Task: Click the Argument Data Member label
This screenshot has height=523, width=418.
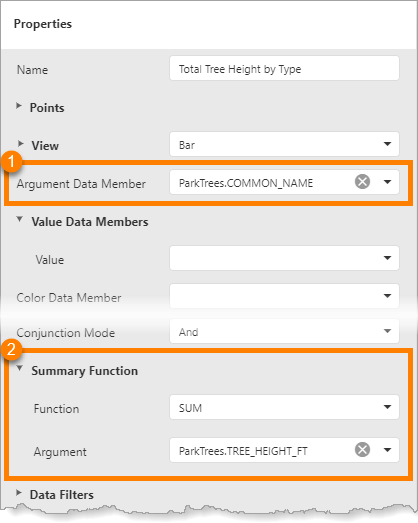Action: click(81, 184)
